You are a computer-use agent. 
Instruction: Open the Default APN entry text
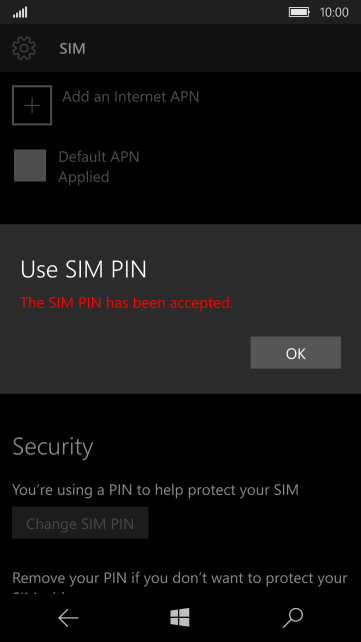(x=99, y=156)
